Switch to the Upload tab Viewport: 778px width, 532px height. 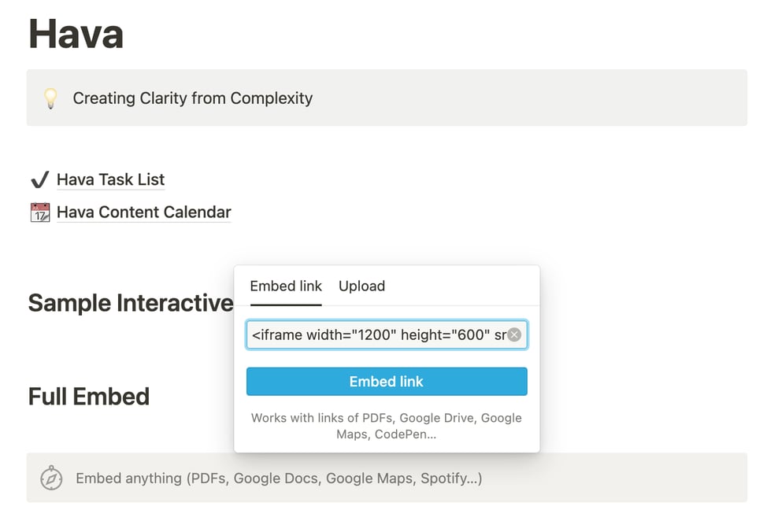click(361, 286)
